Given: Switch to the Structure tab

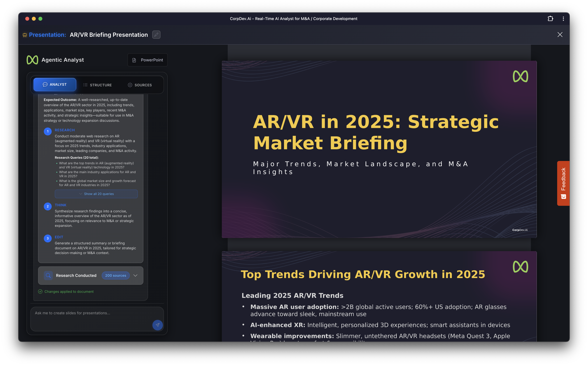Looking at the screenshot, I should coord(97,85).
